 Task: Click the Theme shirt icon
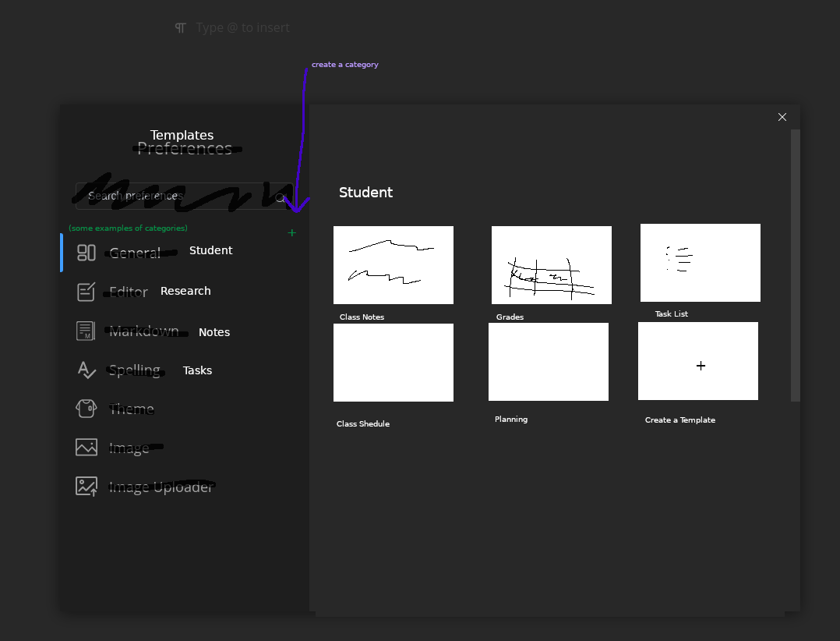[86, 409]
